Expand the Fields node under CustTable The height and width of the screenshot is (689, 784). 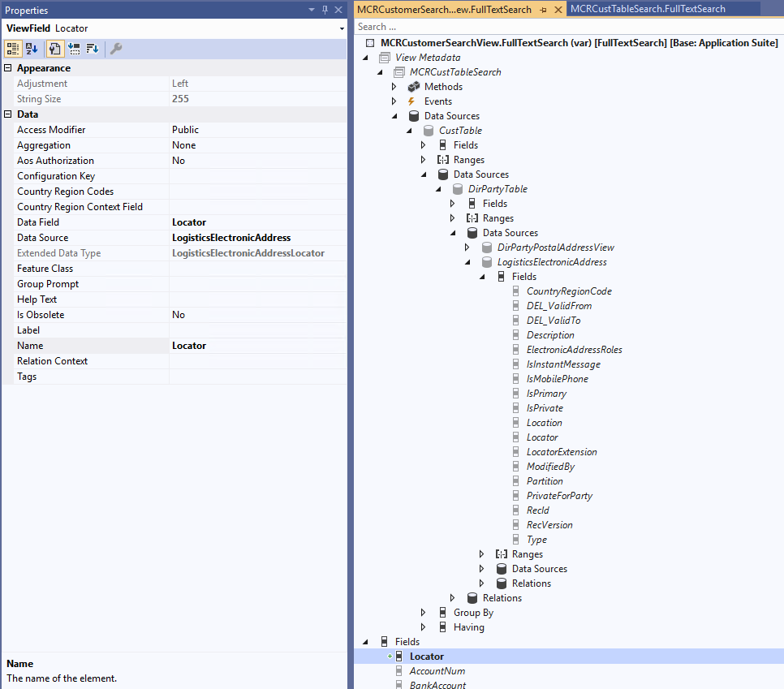click(x=423, y=144)
